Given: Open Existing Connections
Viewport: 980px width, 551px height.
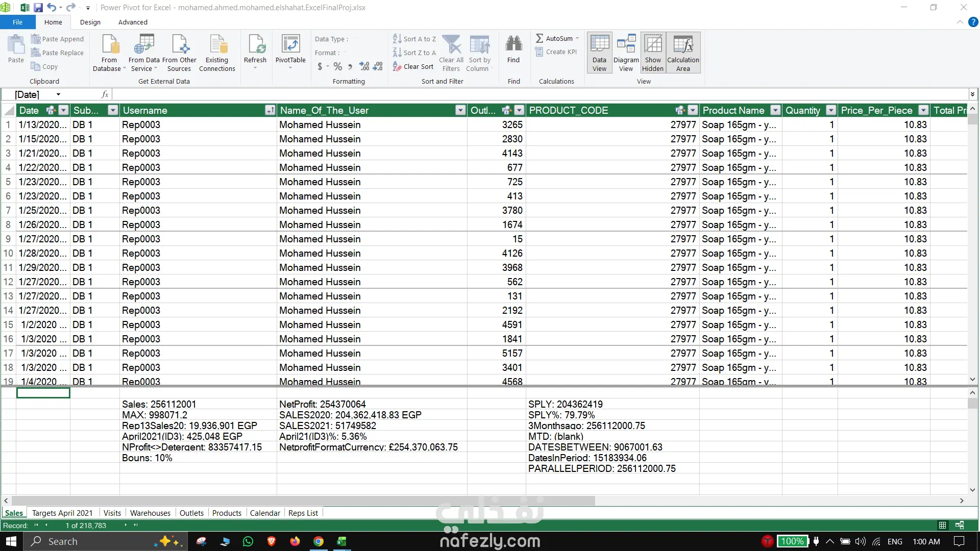Looking at the screenshot, I should click(217, 46).
